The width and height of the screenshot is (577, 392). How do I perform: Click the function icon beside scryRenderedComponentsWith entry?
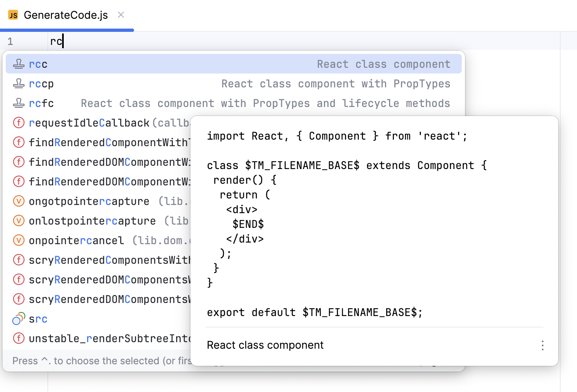pyautogui.click(x=19, y=260)
